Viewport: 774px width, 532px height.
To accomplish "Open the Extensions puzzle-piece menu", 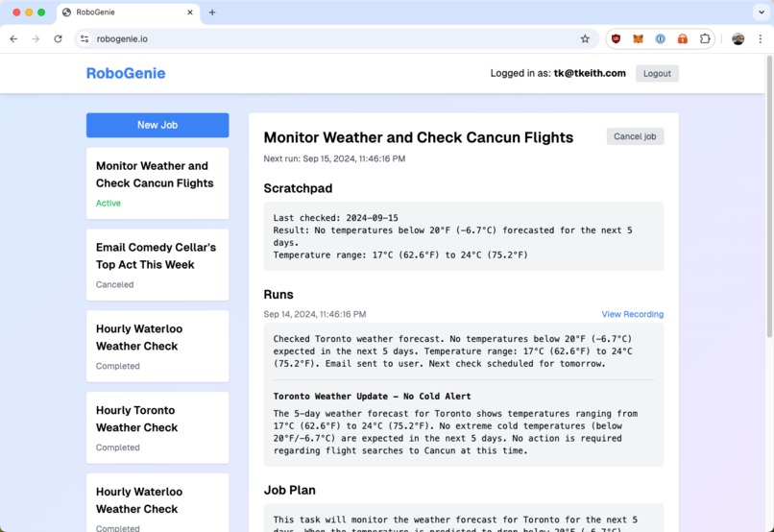I will point(705,39).
